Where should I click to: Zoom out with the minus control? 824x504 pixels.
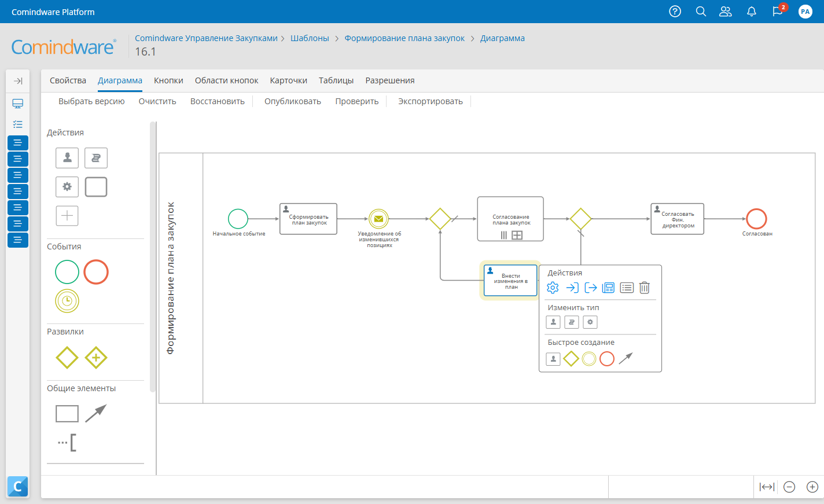[x=789, y=487]
